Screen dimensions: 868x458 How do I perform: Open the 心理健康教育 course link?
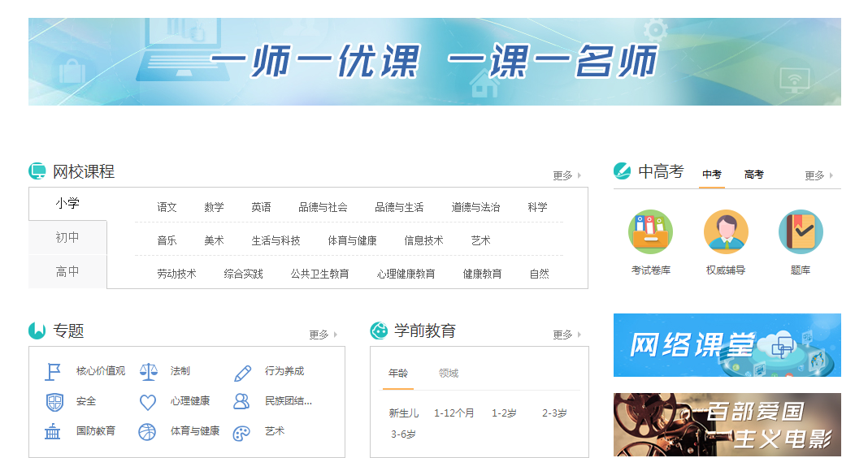[x=406, y=274]
